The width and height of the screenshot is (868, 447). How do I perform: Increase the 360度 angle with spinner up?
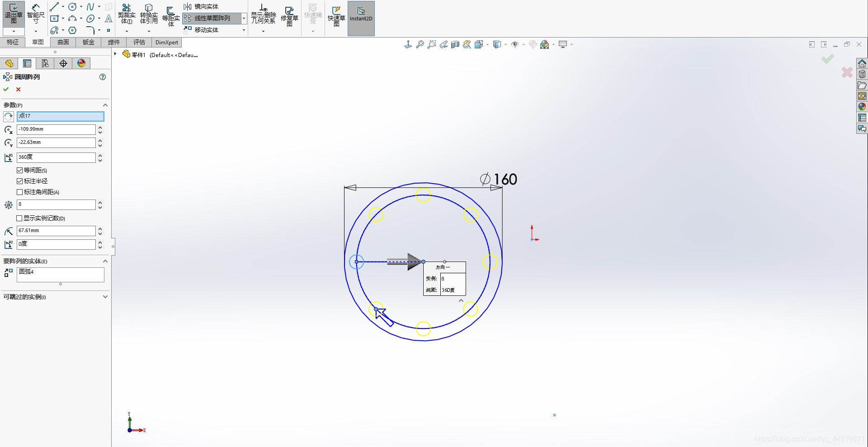point(100,155)
